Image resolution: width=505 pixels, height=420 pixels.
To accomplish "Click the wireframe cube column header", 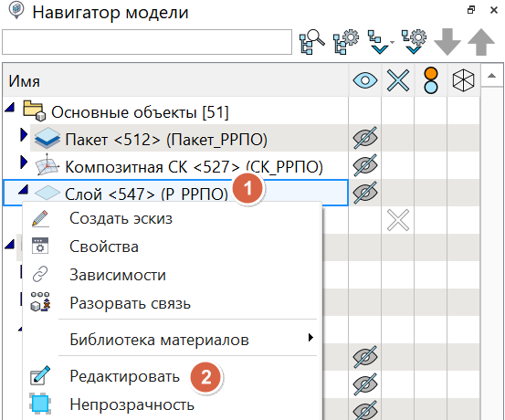I will [464, 80].
